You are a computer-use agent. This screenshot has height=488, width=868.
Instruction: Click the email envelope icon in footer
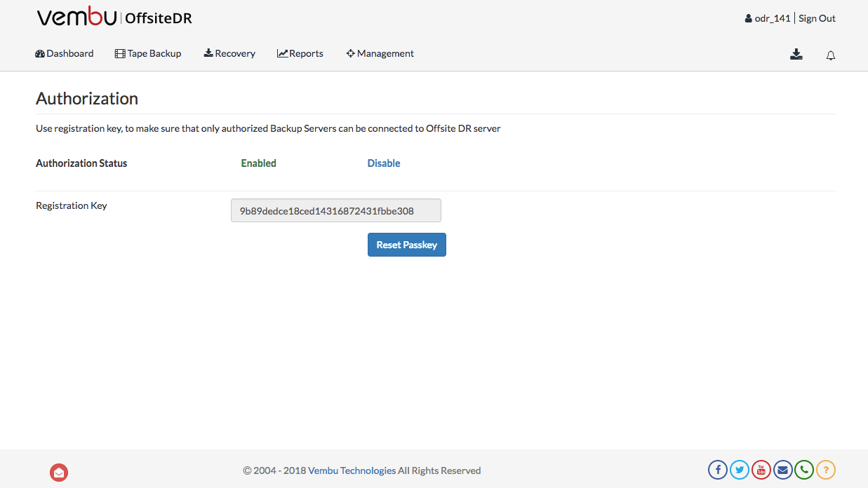click(x=783, y=470)
